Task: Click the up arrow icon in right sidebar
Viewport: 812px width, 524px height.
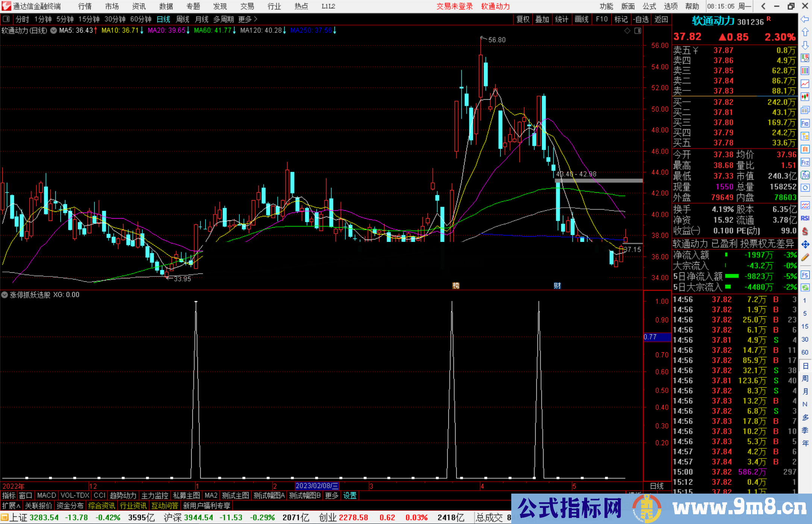Action: pos(805,32)
